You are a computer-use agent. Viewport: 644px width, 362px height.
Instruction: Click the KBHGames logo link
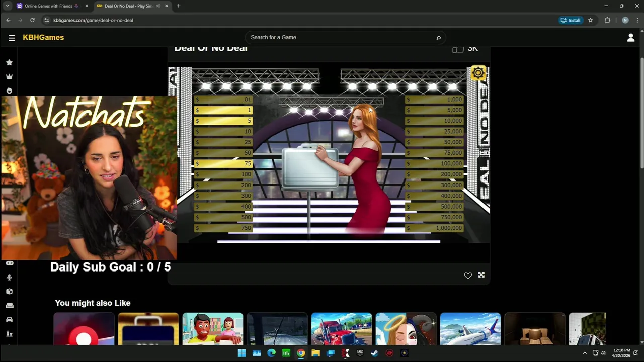43,38
